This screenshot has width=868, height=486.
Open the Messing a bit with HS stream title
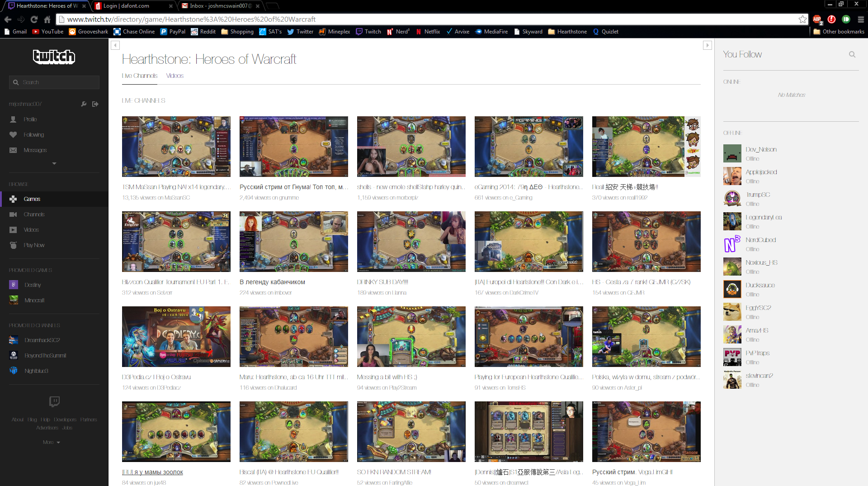(x=387, y=377)
